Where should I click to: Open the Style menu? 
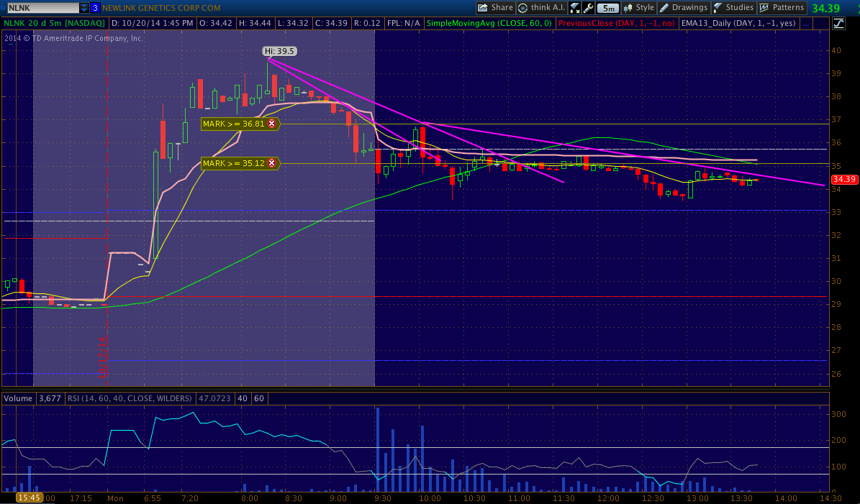[638, 8]
